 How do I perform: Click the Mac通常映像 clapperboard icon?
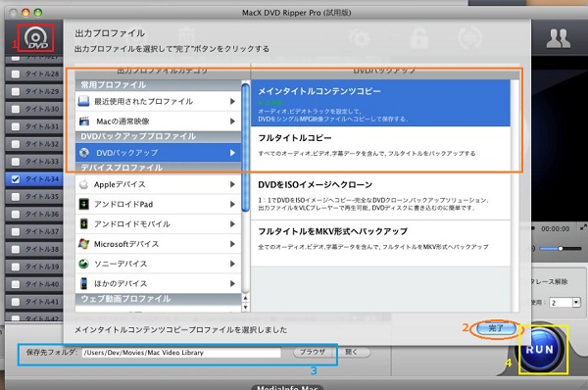click(84, 122)
